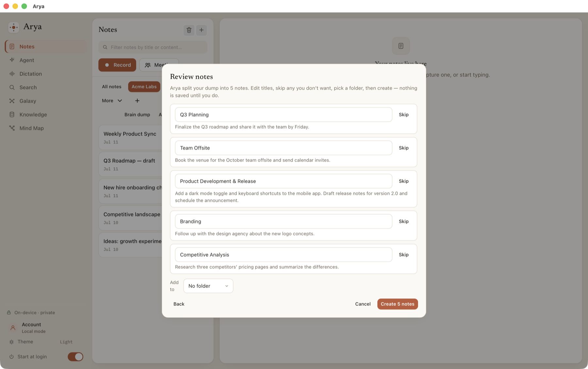Open the Ideas: growth experiments note
588x369 pixels.
pos(131,245)
